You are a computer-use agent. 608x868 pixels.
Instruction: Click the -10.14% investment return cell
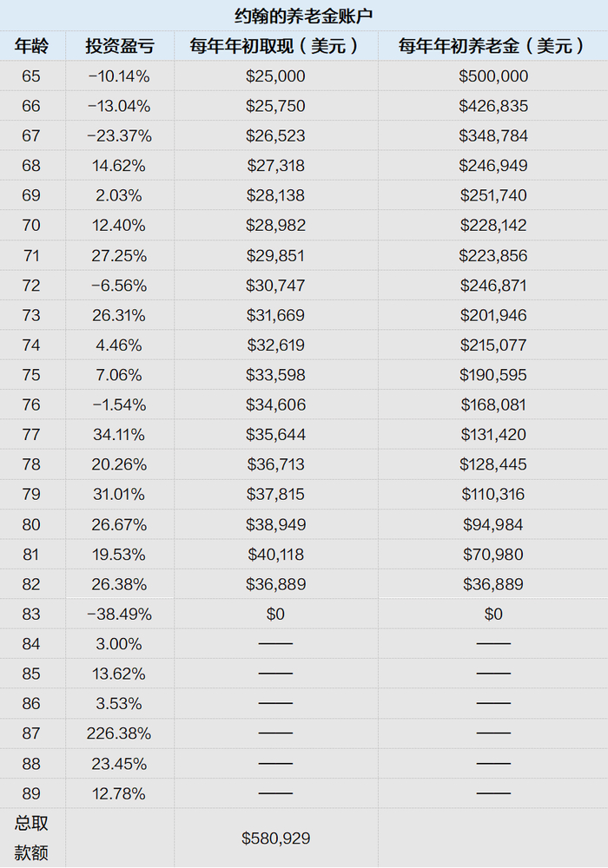(x=119, y=76)
